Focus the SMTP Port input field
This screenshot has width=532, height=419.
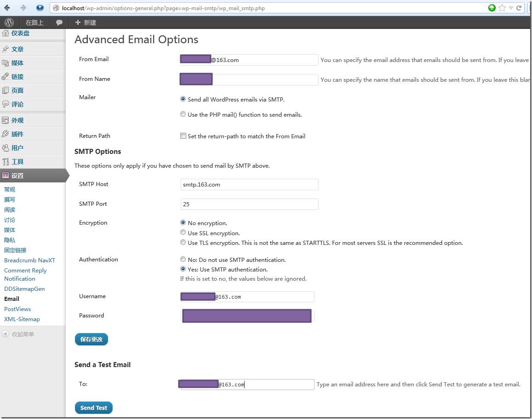coord(249,204)
